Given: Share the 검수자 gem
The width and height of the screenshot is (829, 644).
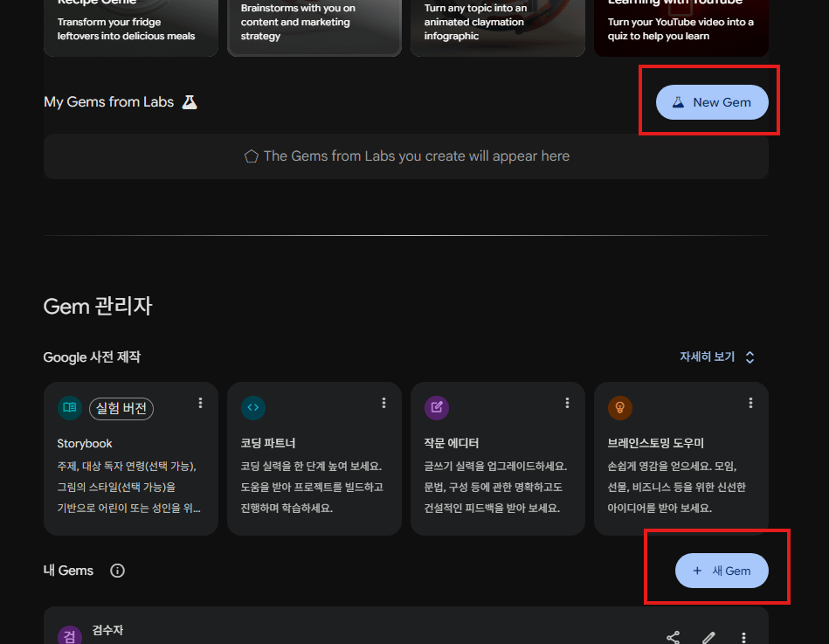Looking at the screenshot, I should [673, 637].
